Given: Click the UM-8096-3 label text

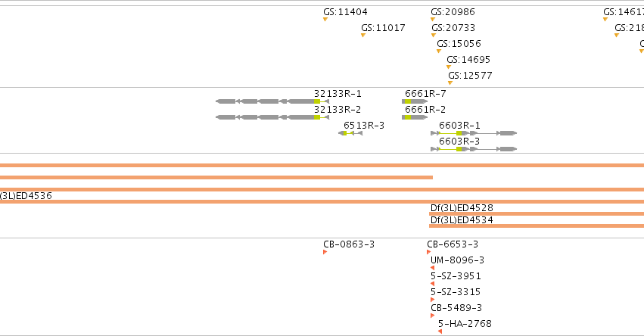Looking at the screenshot, I should [458, 260].
